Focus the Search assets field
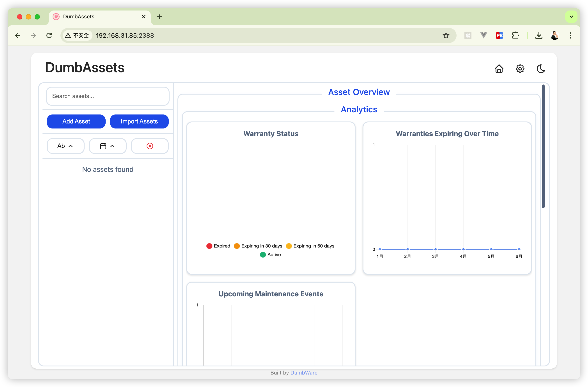 tap(108, 96)
